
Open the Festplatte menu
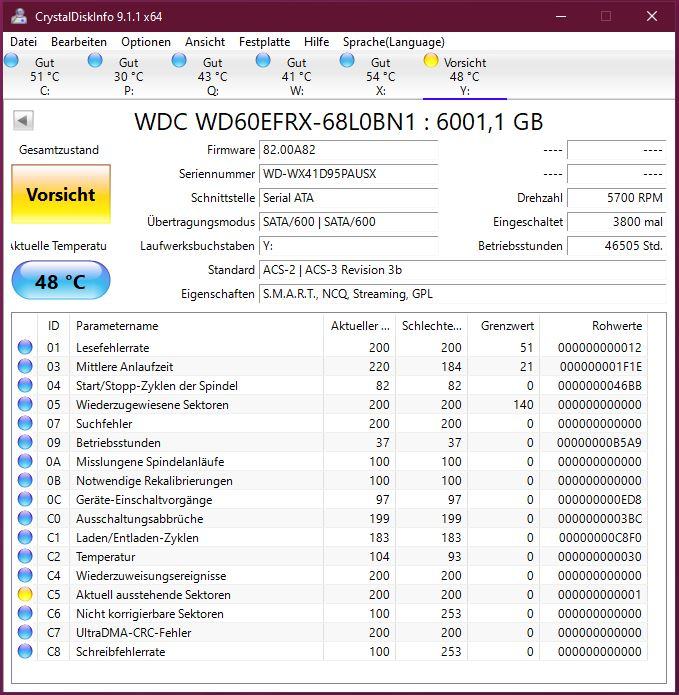(264, 42)
